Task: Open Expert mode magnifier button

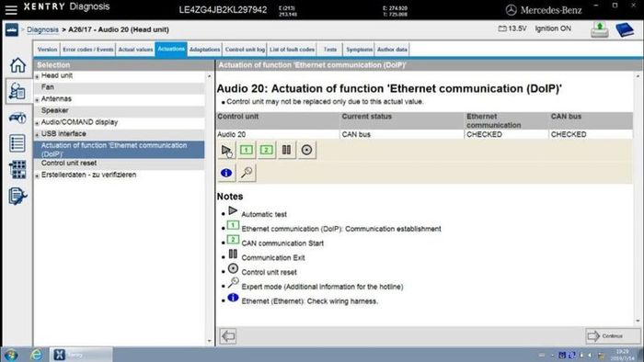Action: [247, 173]
